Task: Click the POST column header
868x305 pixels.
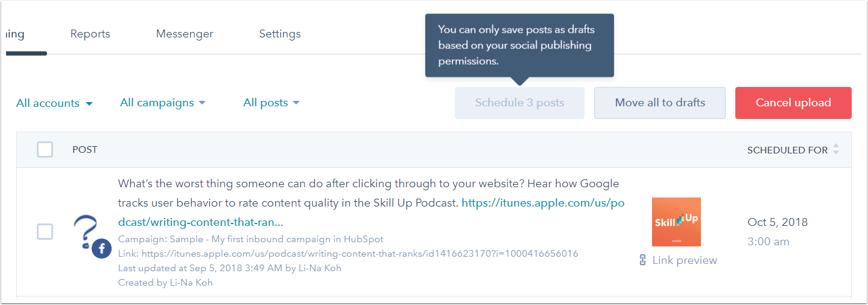Action: (x=85, y=149)
